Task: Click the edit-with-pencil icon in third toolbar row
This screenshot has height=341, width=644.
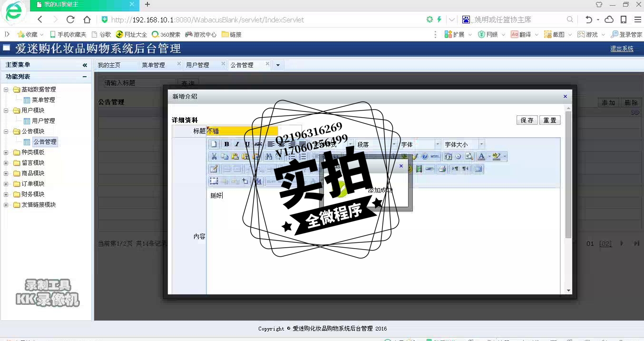Action: coord(214,169)
